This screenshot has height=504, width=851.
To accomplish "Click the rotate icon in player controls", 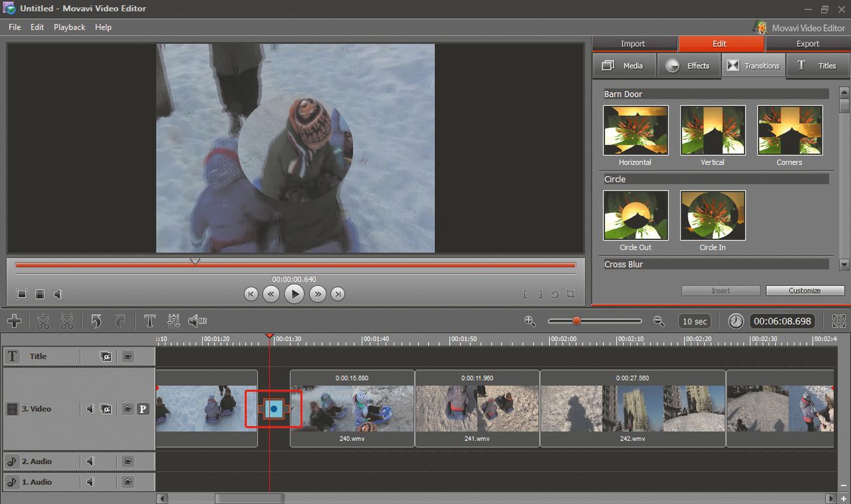I will [555, 294].
